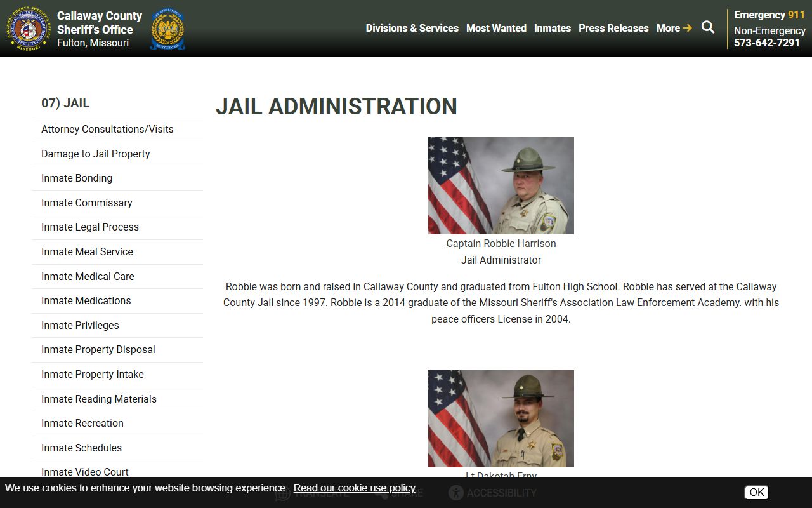Open Press Releases in navigation
812x508 pixels.
[x=613, y=28]
